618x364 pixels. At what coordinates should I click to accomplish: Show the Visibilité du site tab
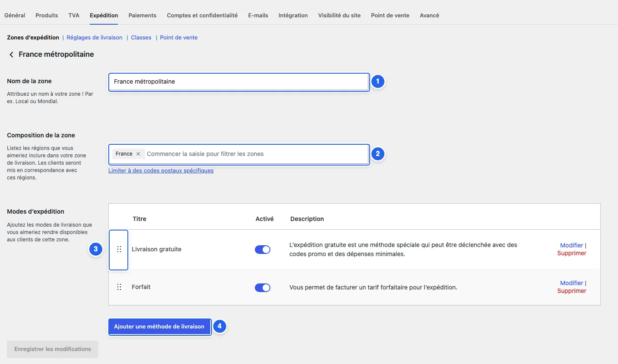click(339, 15)
